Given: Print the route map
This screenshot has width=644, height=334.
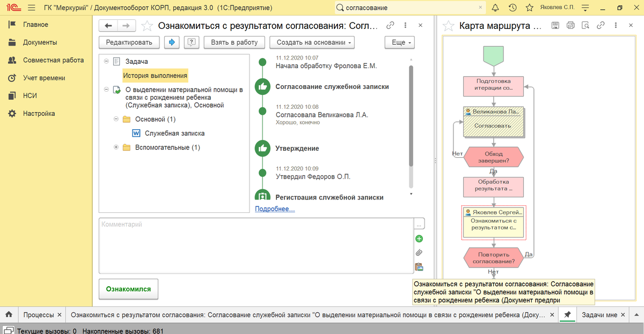Looking at the screenshot, I should [570, 25].
